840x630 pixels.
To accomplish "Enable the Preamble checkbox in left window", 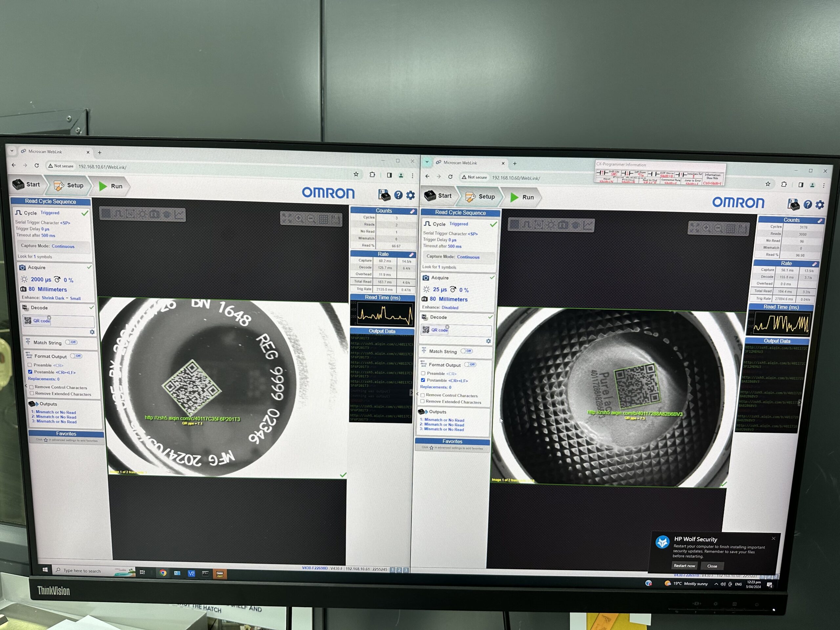I will 30,365.
